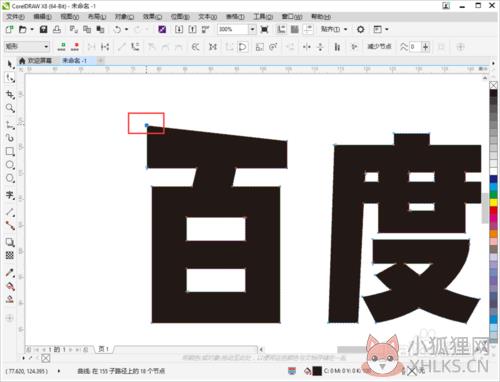
Task: Click the Reflect nodes horizontally icon
Action: click(x=306, y=47)
